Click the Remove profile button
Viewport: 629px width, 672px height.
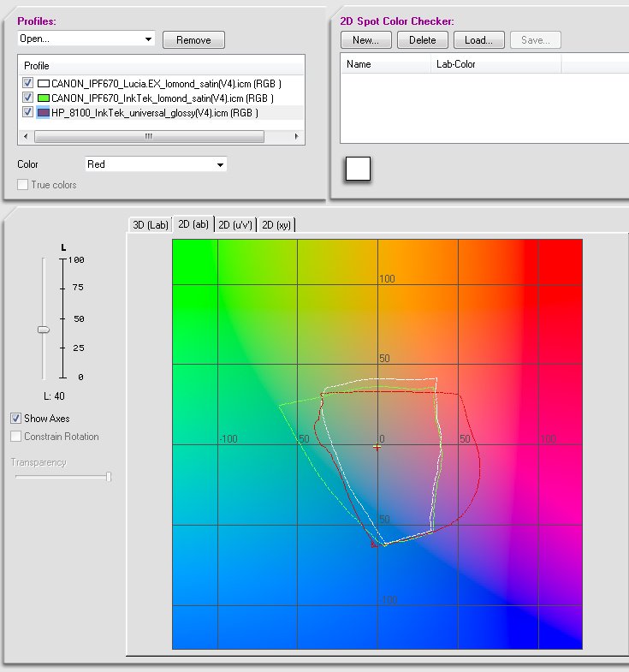pyautogui.click(x=193, y=40)
